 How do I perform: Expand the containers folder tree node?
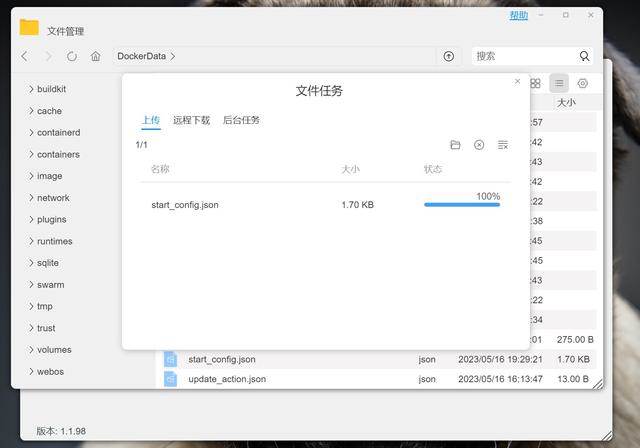[31, 154]
